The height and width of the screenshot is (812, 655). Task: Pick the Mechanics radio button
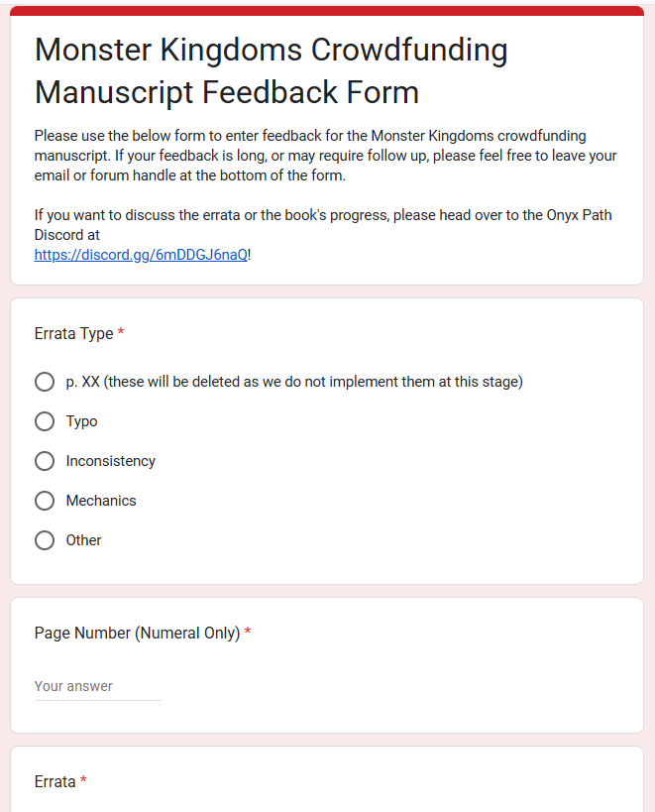click(x=44, y=501)
